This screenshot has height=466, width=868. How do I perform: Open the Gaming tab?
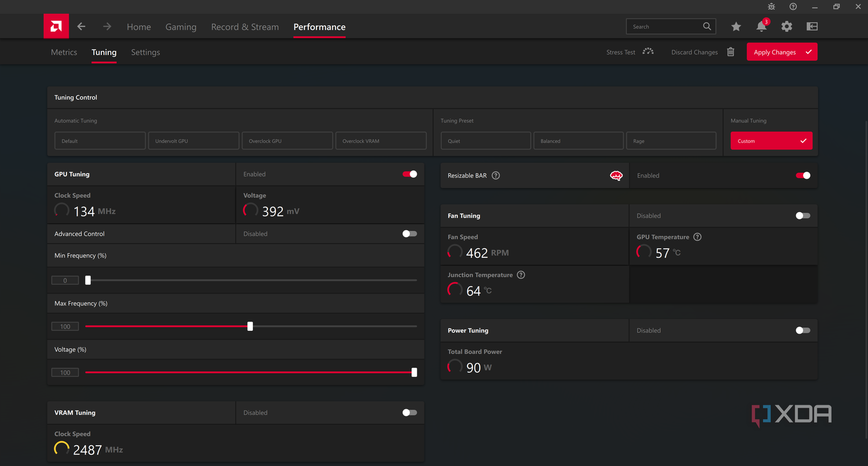(181, 27)
